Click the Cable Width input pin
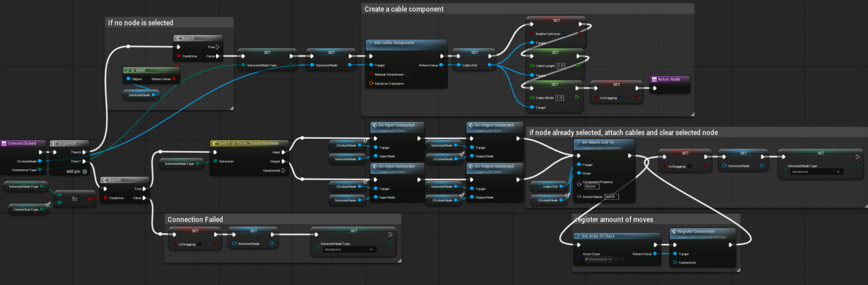 [532, 97]
